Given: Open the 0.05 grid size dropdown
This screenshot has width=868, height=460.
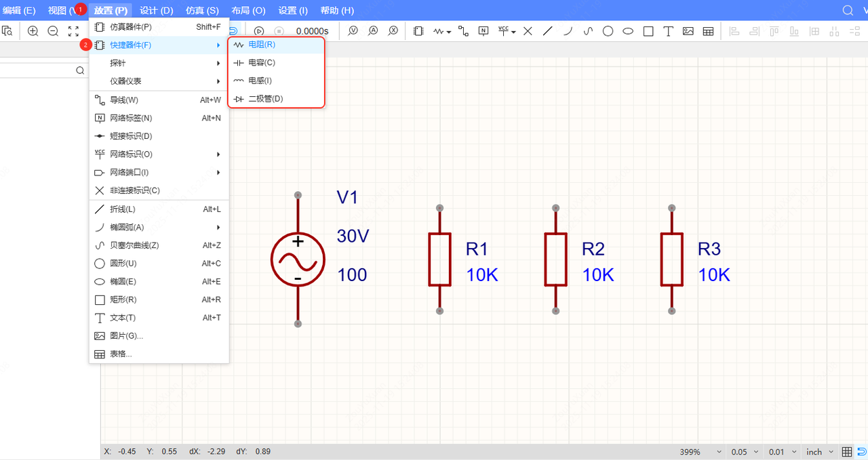Looking at the screenshot, I should [x=745, y=452].
